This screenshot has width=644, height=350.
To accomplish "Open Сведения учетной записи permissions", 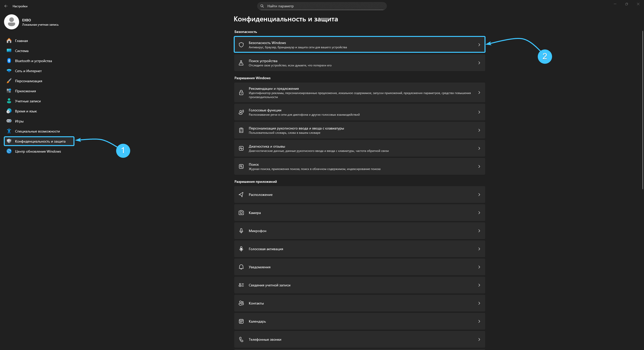I will pos(269,285).
